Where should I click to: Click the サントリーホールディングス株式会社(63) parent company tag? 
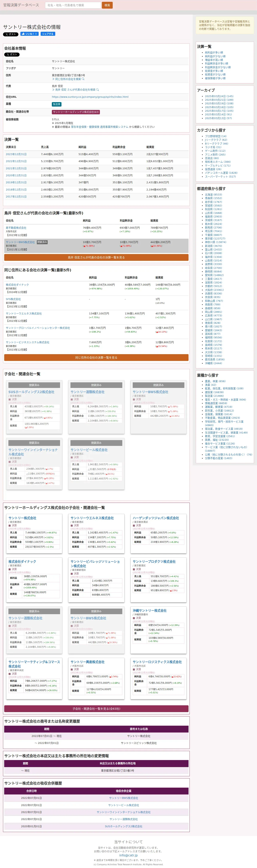(75, 112)
